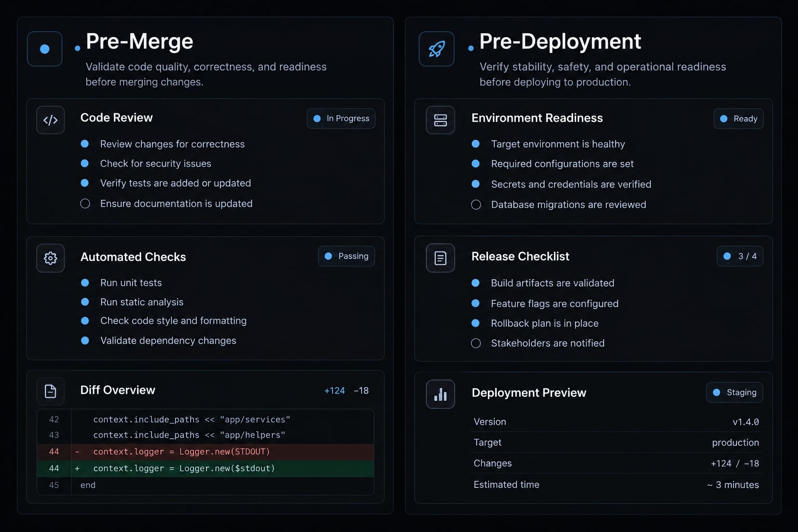Screen dimensions: 798x532
Task: Toggle Check code style and formatting
Action: [85, 321]
